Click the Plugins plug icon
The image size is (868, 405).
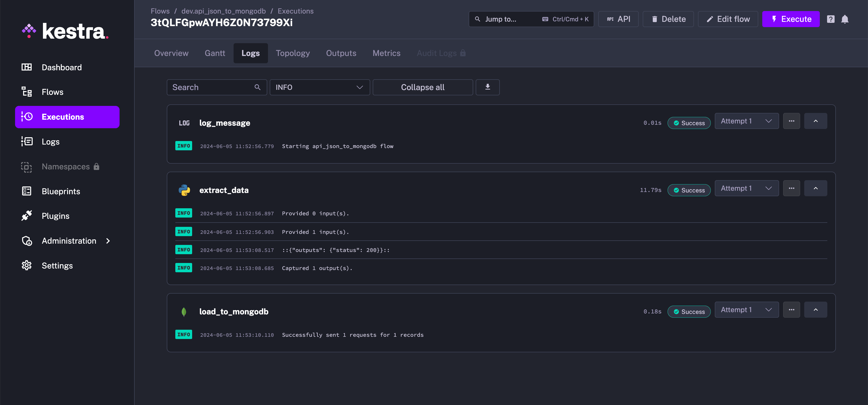point(27,216)
